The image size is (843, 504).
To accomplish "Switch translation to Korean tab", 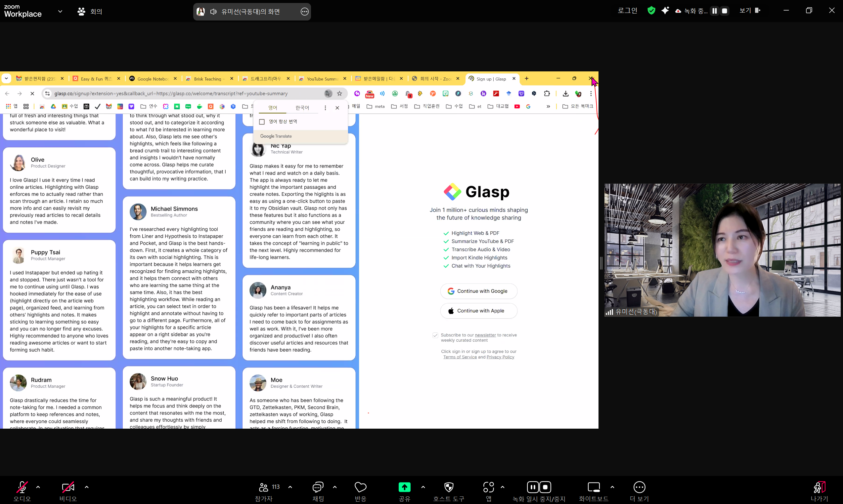I will (302, 108).
